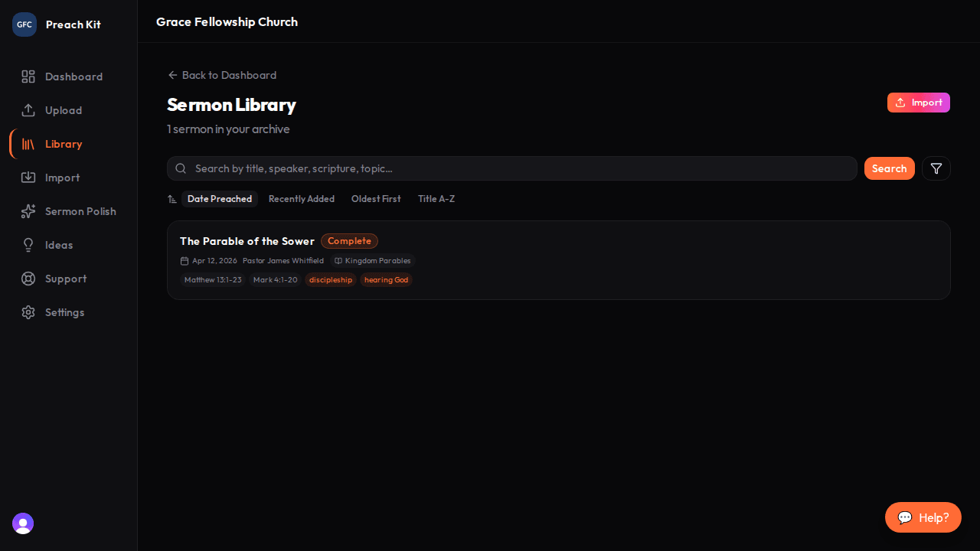The image size is (980, 551).
Task: Select the Recently Added sort option
Action: 301,199
